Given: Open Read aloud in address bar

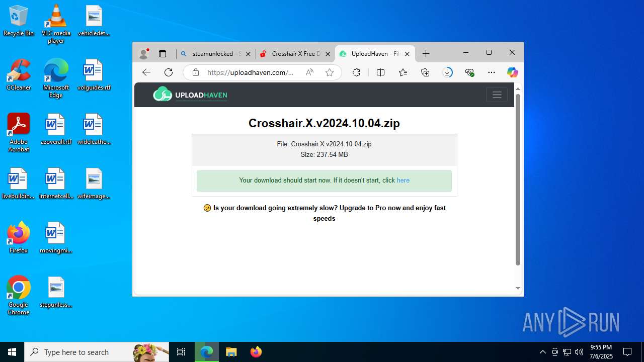Looking at the screenshot, I should [309, 72].
